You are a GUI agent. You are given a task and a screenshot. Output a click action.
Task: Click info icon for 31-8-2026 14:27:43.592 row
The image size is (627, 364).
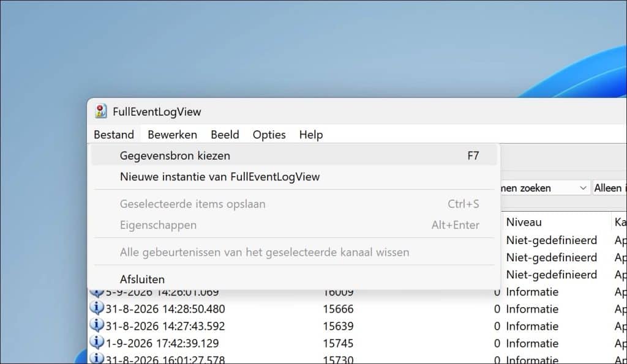click(x=96, y=325)
